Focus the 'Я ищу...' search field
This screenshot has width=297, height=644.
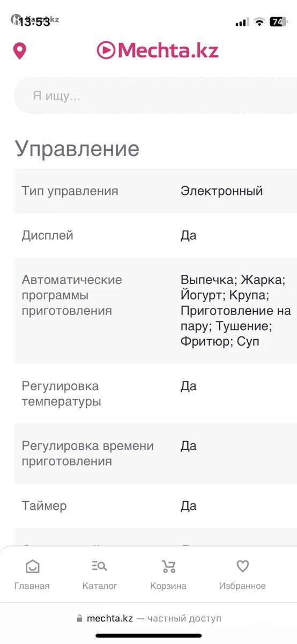pyautogui.click(x=155, y=96)
